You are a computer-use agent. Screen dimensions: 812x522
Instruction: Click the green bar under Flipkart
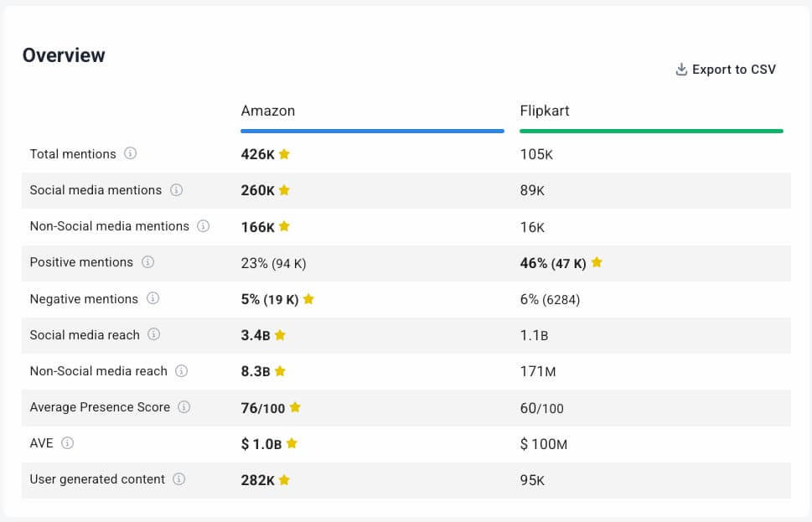[651, 131]
